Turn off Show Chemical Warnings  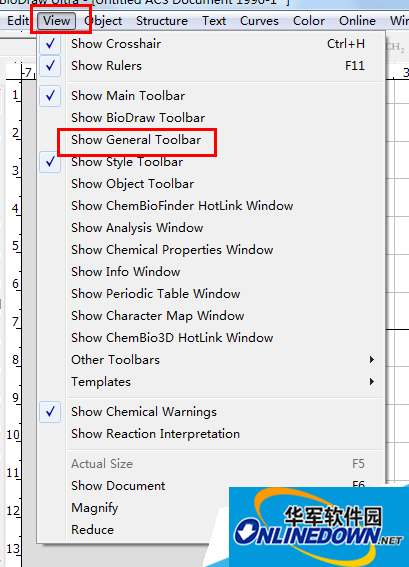(50, 412)
